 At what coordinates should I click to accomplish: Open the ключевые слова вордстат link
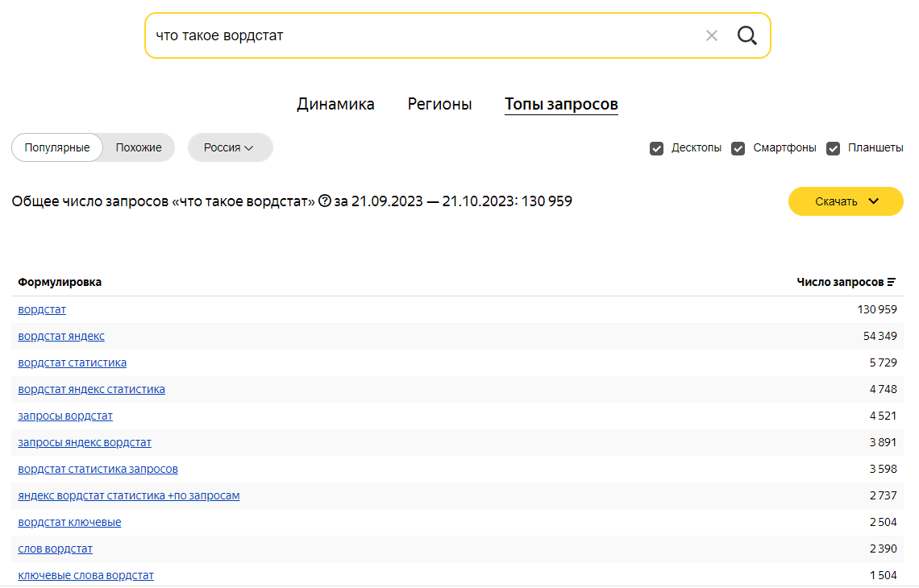pos(85,576)
